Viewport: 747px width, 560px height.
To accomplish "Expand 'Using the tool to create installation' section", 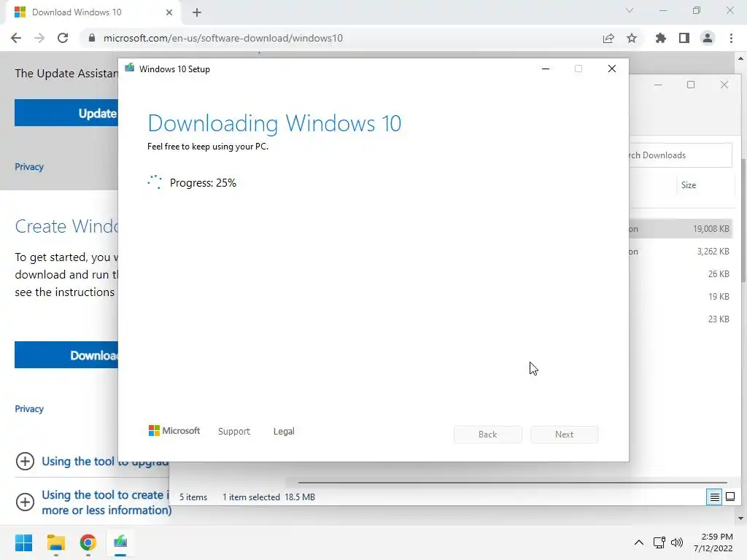I will pyautogui.click(x=93, y=502).
